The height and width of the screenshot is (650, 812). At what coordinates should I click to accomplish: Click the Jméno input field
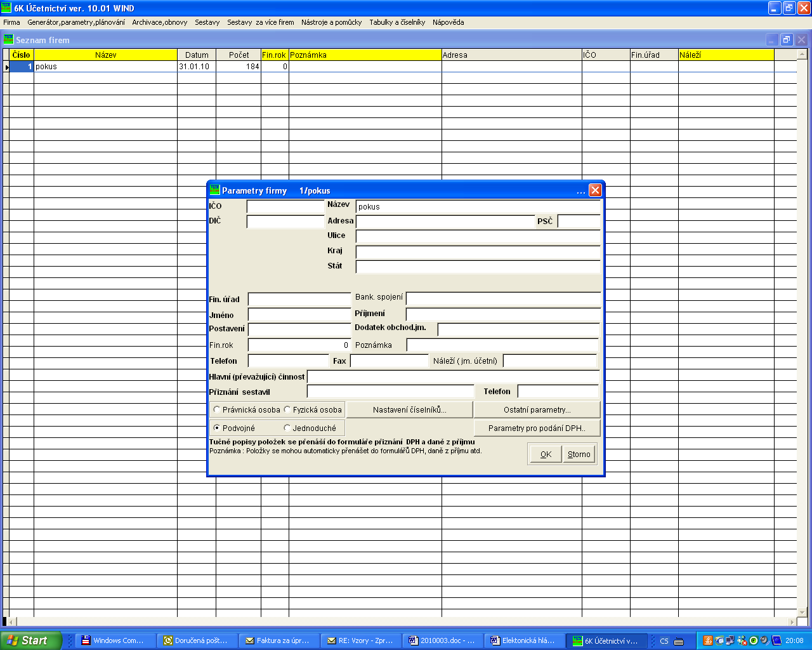pos(299,314)
